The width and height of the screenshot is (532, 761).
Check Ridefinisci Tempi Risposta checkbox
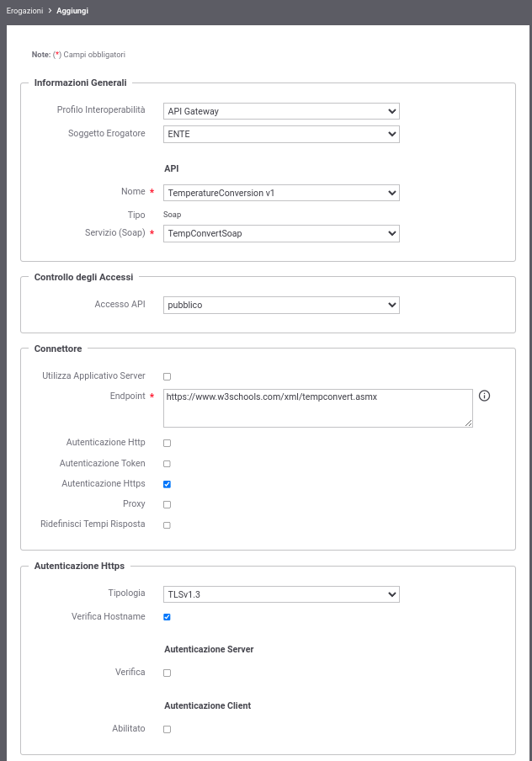coord(167,525)
